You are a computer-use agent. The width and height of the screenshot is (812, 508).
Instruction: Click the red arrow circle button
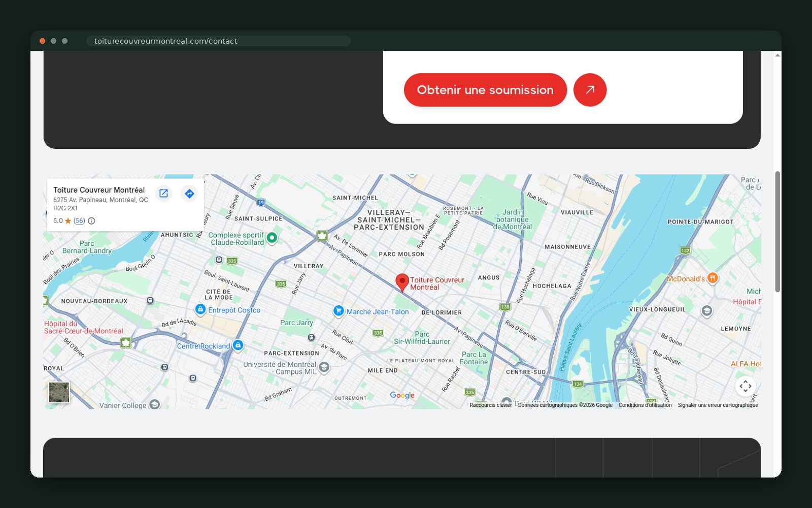click(590, 90)
